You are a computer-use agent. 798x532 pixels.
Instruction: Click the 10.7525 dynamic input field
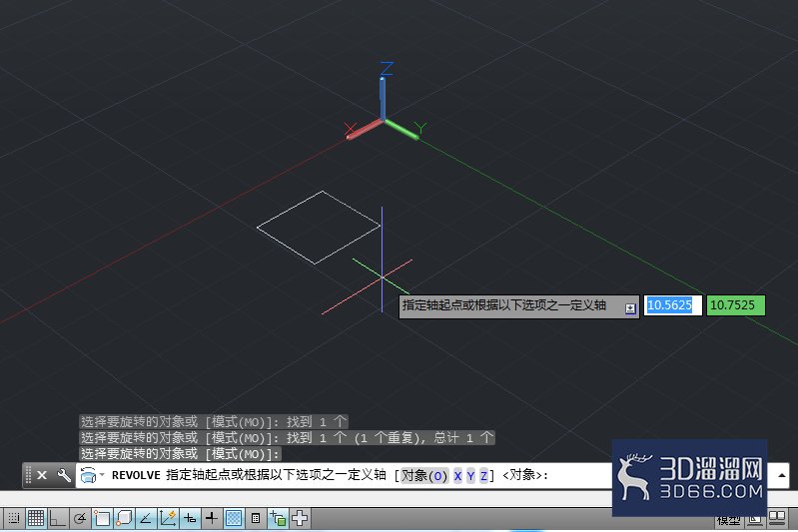tap(735, 305)
